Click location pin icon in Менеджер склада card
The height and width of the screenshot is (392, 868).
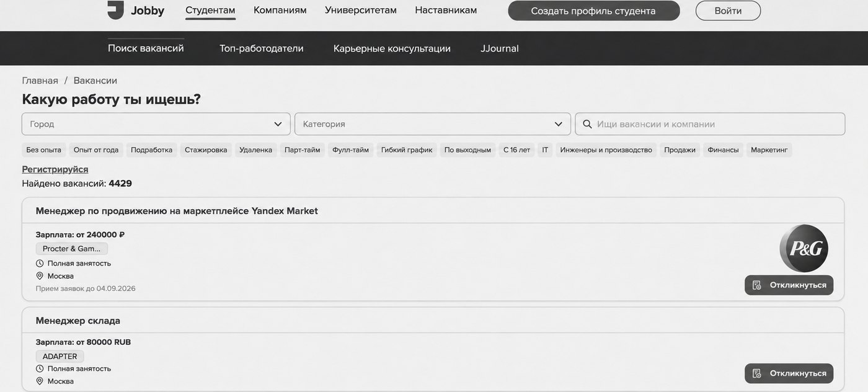[x=40, y=381]
